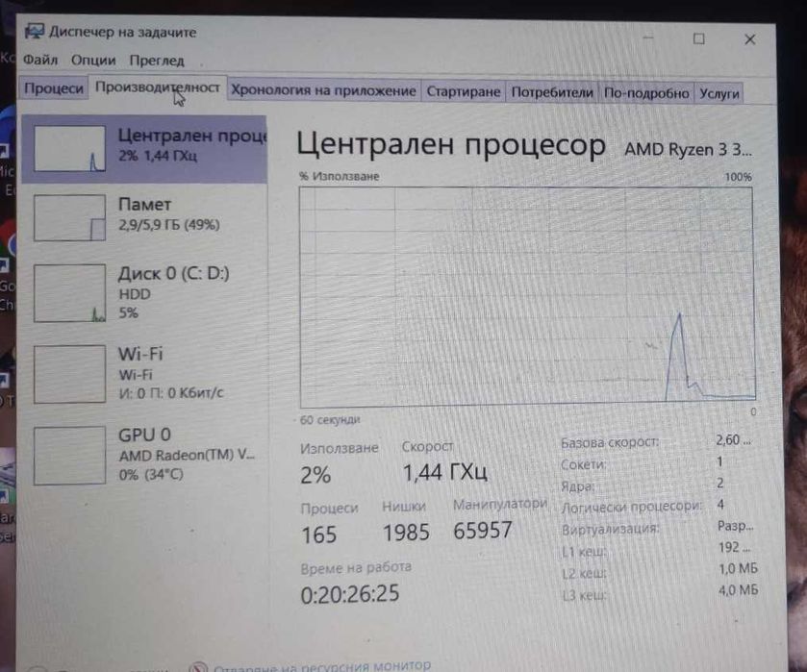Screen dimensions: 807x672
Task: Select the GPU 0 mini graph thumbnail
Action: pyautogui.click(x=69, y=456)
